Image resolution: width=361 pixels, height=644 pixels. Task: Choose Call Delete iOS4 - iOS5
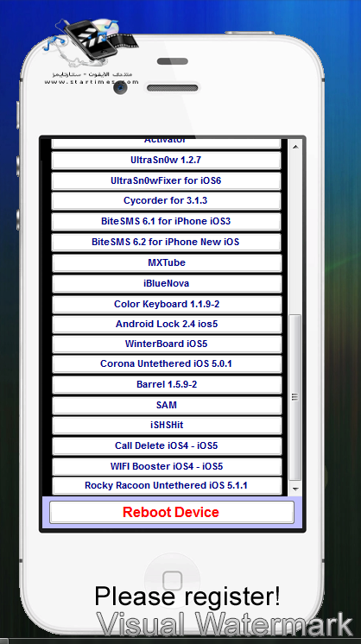point(167,446)
